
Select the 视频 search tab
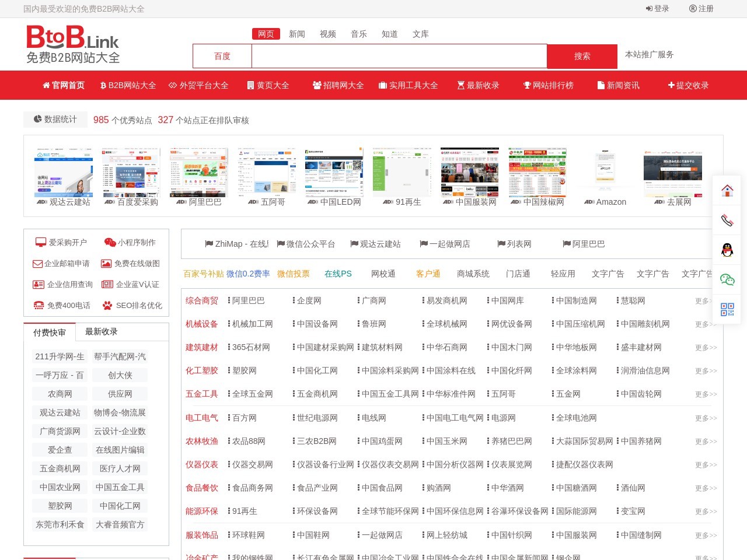point(328,34)
